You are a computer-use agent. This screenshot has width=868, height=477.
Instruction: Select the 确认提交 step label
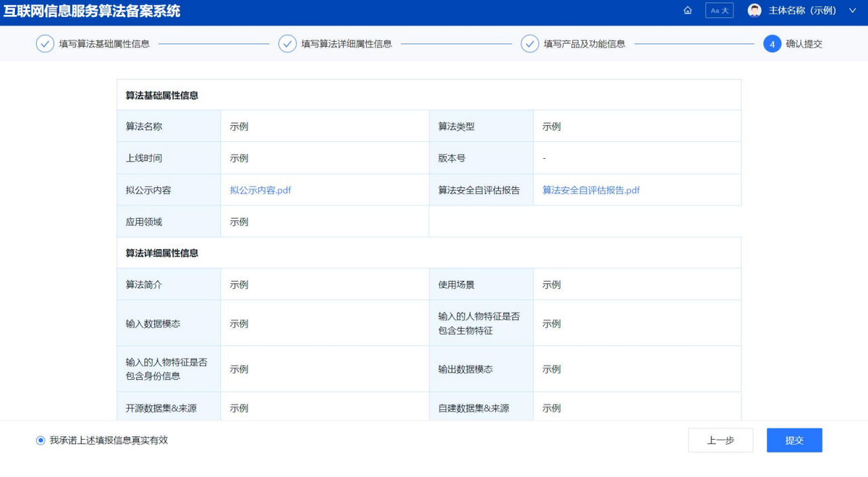pos(804,43)
